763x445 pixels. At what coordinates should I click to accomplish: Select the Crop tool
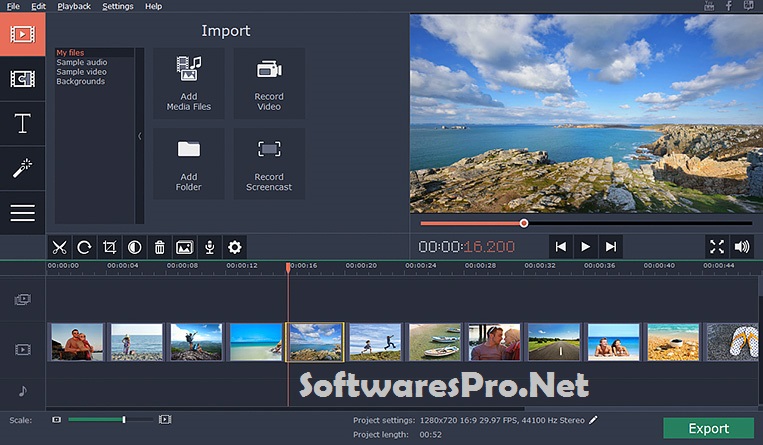click(x=109, y=247)
